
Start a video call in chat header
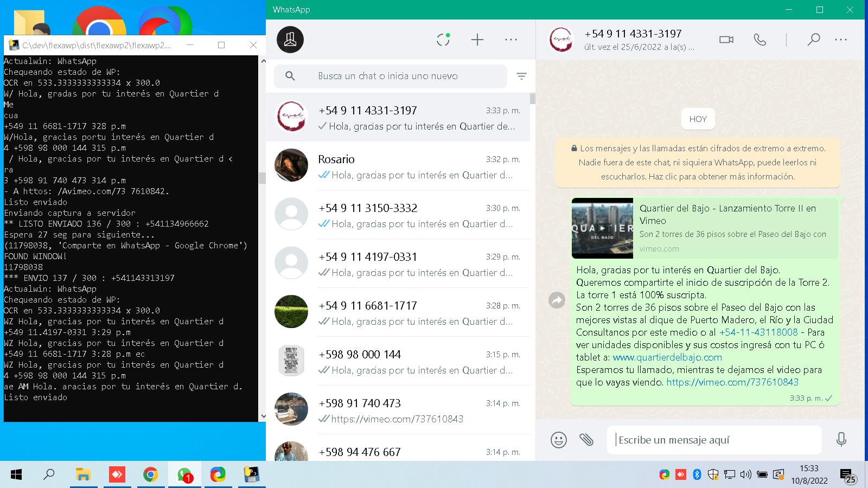tap(726, 40)
